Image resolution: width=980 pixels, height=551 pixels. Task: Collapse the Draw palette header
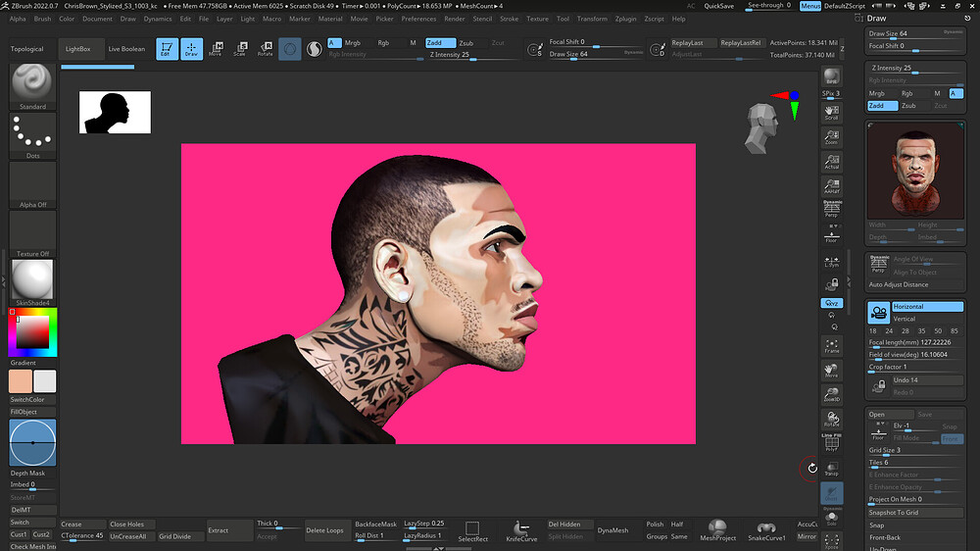coord(876,18)
